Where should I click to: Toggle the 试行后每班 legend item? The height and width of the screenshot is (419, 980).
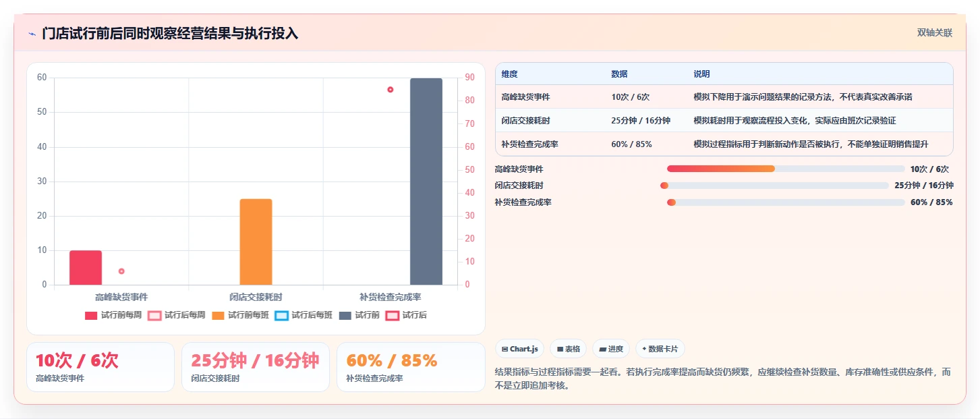304,315
